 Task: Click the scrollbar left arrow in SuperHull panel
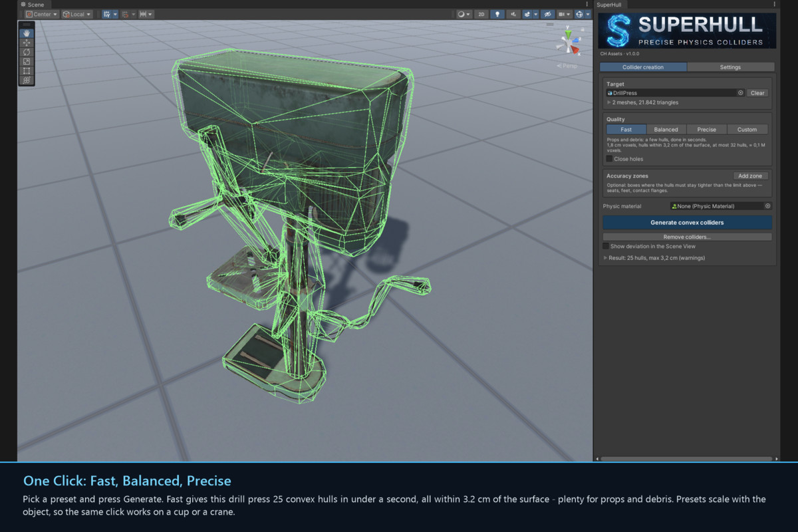pyautogui.click(x=598, y=459)
